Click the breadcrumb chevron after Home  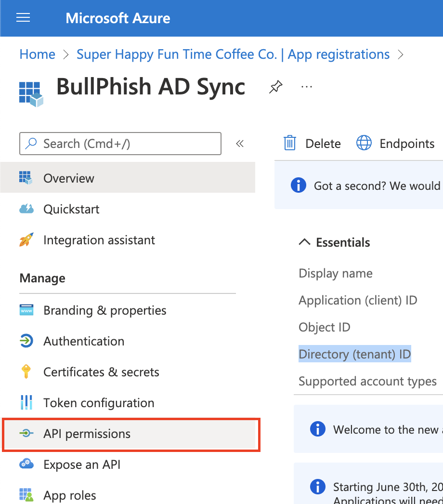(66, 54)
